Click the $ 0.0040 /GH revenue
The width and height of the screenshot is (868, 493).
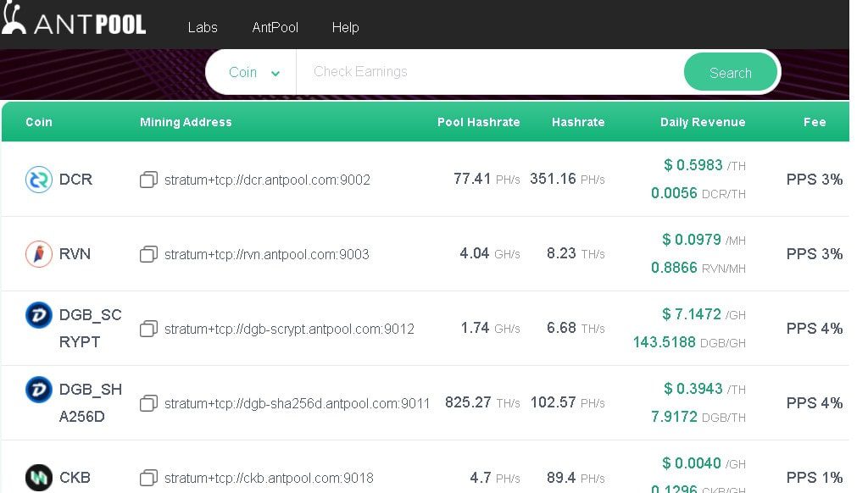pyautogui.click(x=704, y=463)
